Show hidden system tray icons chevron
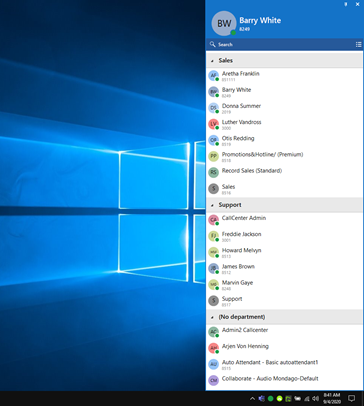 click(252, 398)
